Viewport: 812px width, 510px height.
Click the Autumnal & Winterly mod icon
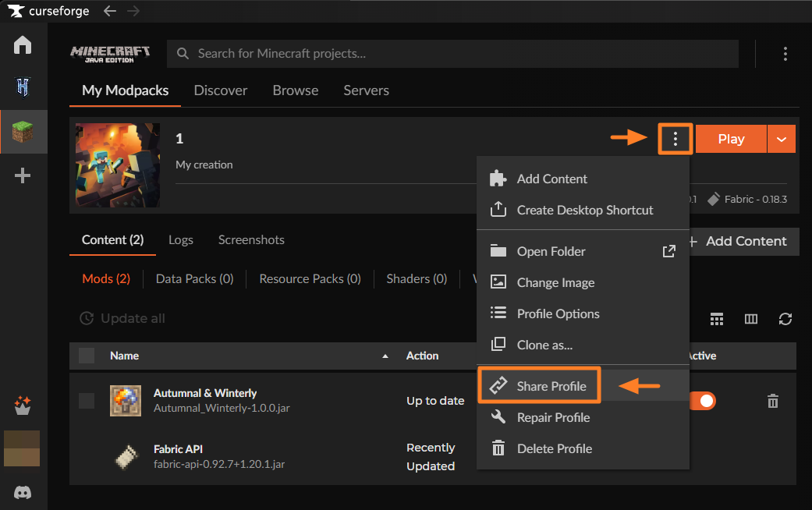[126, 401]
